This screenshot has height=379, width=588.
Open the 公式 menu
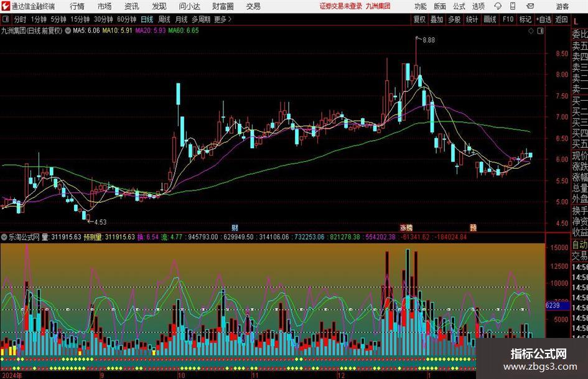point(459,6)
